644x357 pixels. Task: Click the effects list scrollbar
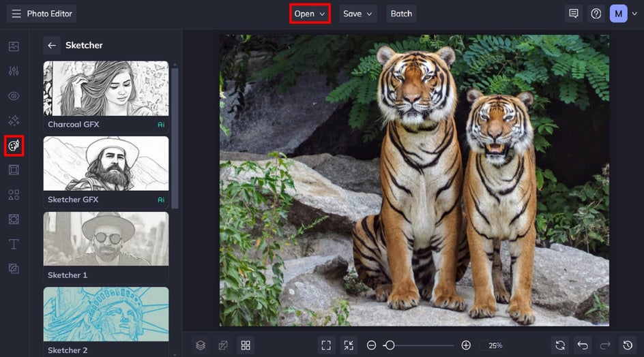[x=175, y=138]
